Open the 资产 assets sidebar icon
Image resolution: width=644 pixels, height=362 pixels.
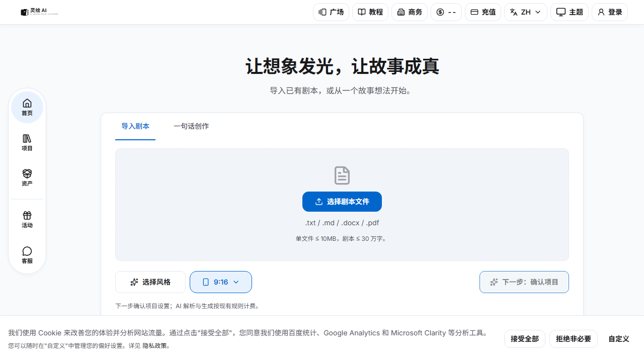(27, 178)
